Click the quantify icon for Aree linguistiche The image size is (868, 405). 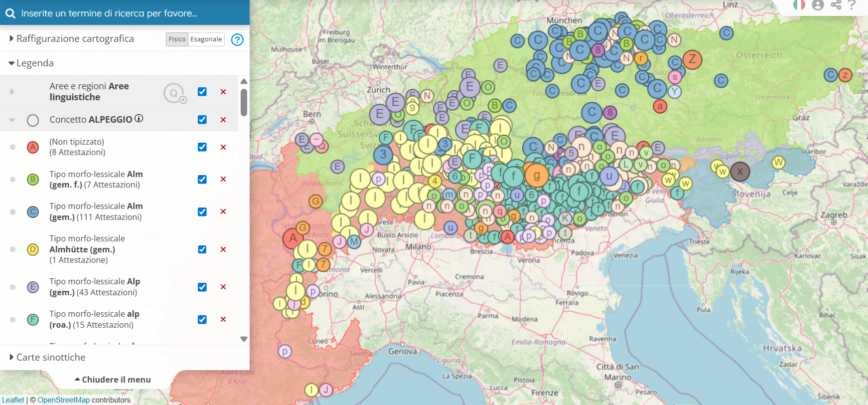174,93
